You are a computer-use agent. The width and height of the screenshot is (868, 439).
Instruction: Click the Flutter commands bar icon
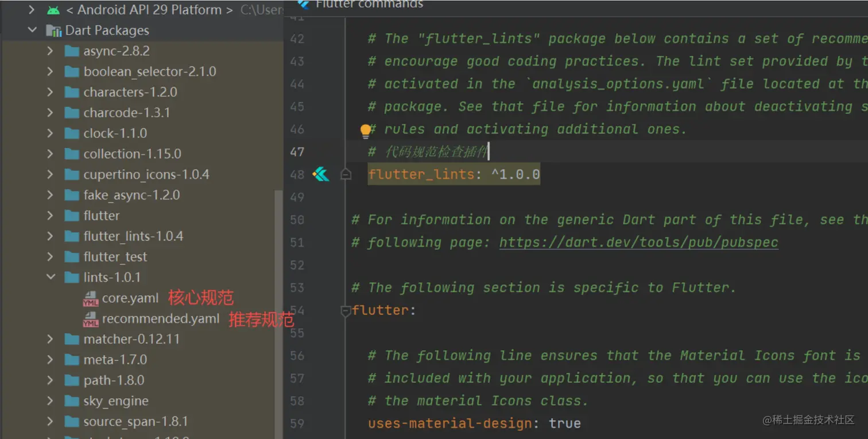pyautogui.click(x=304, y=3)
